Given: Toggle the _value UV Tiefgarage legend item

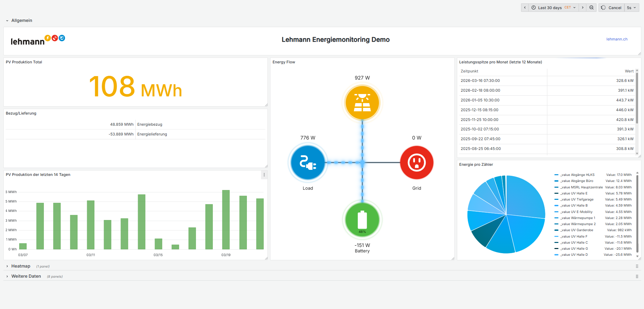Looking at the screenshot, I should tap(577, 199).
